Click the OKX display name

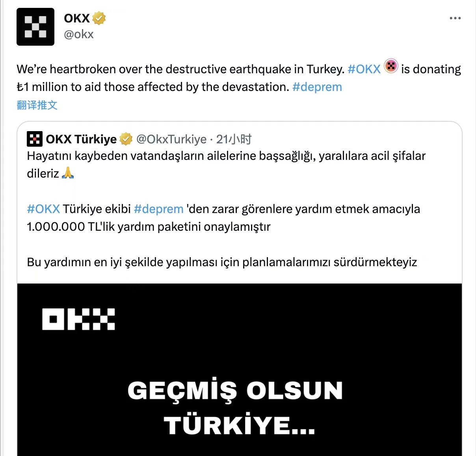pyautogui.click(x=77, y=18)
